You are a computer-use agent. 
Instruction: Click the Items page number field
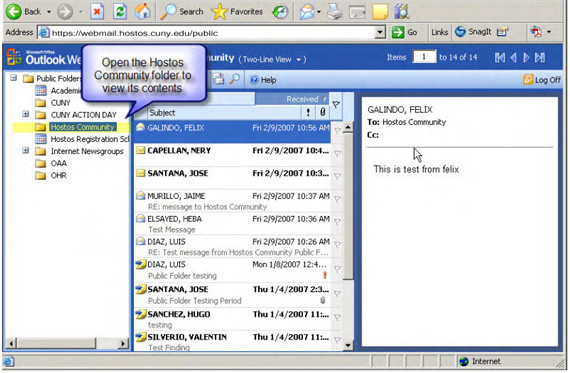[424, 57]
